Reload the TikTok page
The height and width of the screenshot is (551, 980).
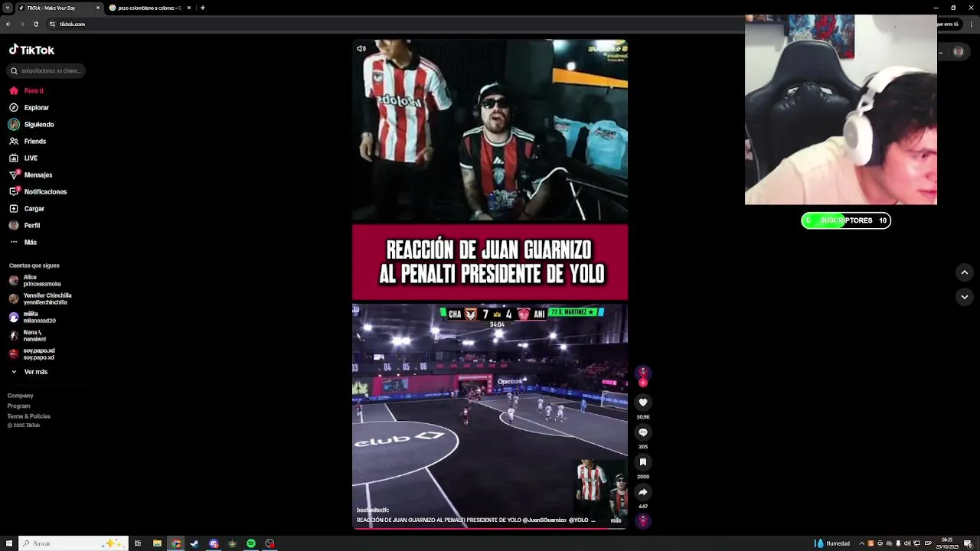click(38, 24)
